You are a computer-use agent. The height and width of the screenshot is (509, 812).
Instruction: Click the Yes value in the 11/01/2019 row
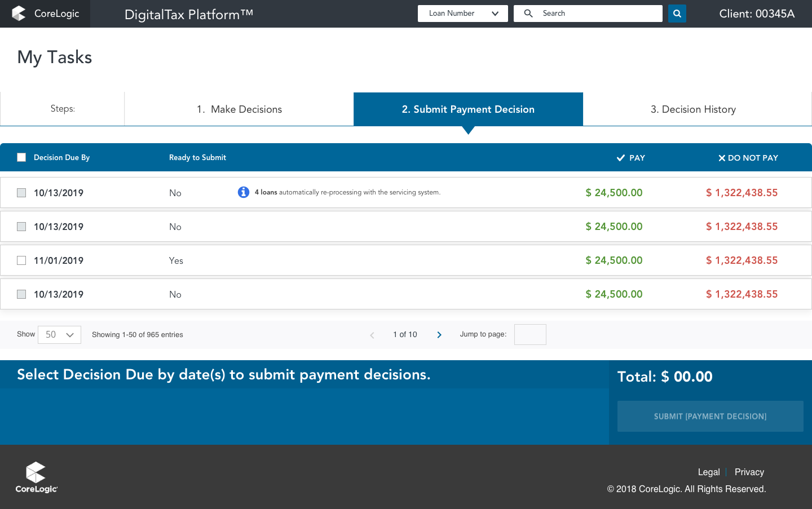pos(176,260)
